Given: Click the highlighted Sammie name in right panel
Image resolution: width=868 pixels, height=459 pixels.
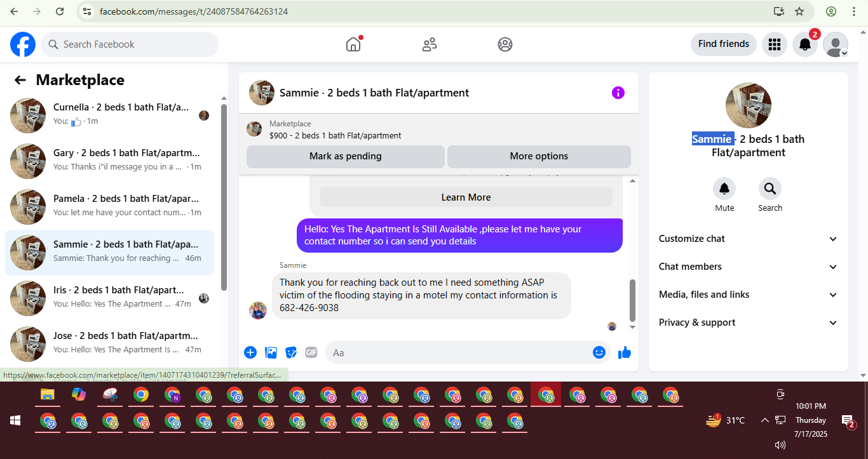Looking at the screenshot, I should (x=712, y=139).
